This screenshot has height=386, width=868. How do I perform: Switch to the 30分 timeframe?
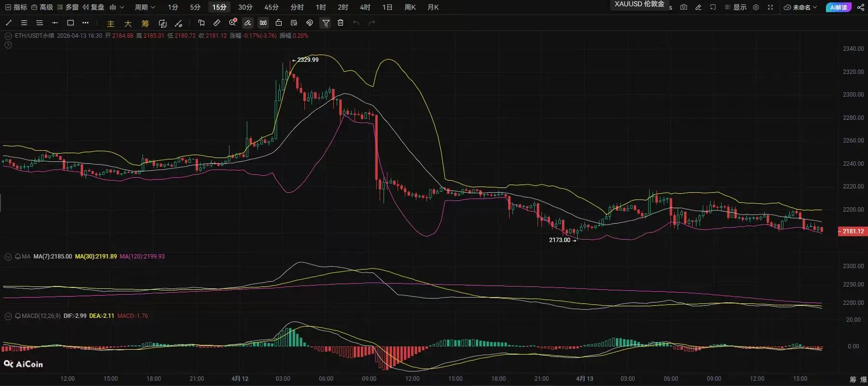[x=245, y=7]
